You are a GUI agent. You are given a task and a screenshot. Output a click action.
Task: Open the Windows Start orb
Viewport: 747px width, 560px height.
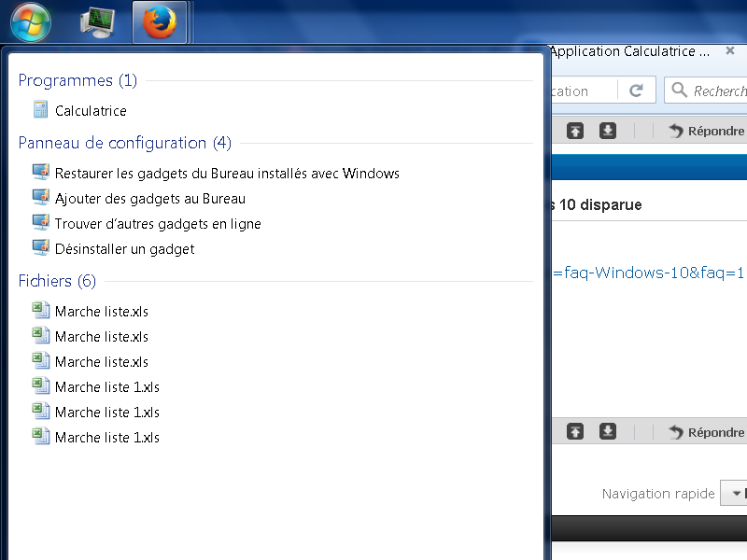coord(31,22)
